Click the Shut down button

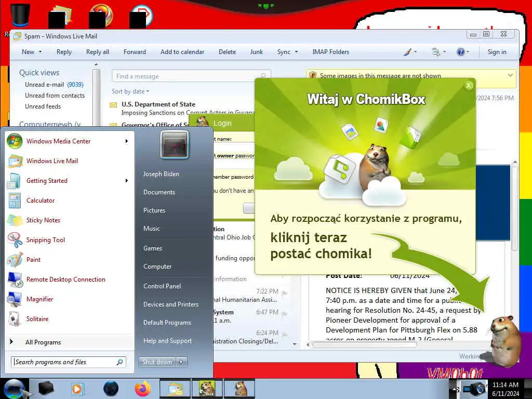[x=157, y=362]
